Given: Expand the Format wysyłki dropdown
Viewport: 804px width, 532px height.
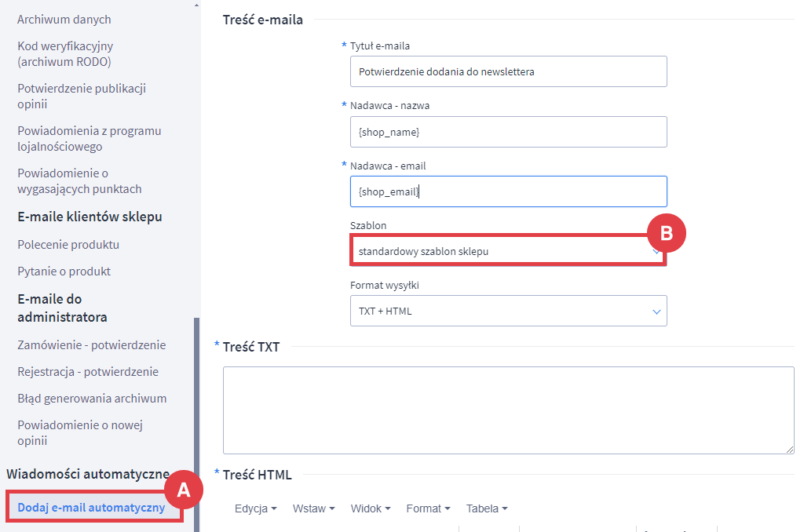Looking at the screenshot, I should [507, 311].
